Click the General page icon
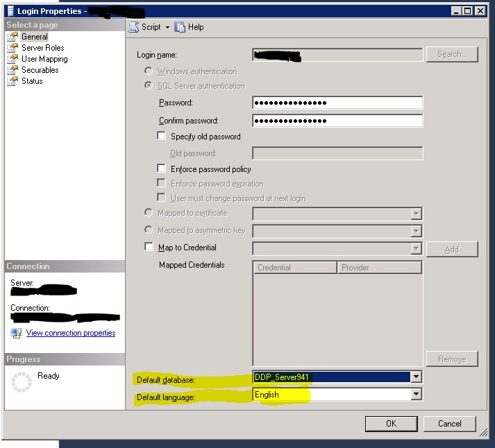Screen dimensions: 495x448 12,37
